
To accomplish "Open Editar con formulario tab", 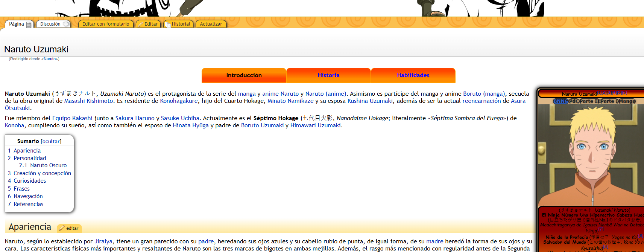I will tap(106, 24).
